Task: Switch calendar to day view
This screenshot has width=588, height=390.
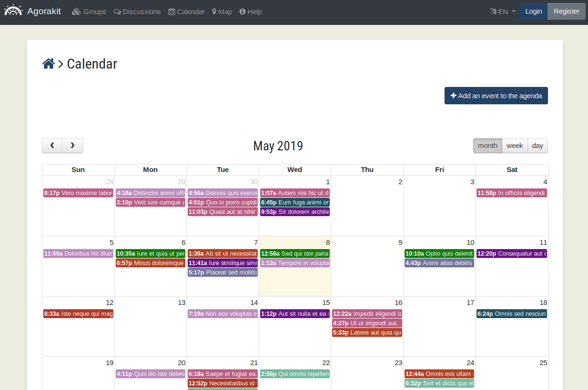Action: click(x=538, y=146)
